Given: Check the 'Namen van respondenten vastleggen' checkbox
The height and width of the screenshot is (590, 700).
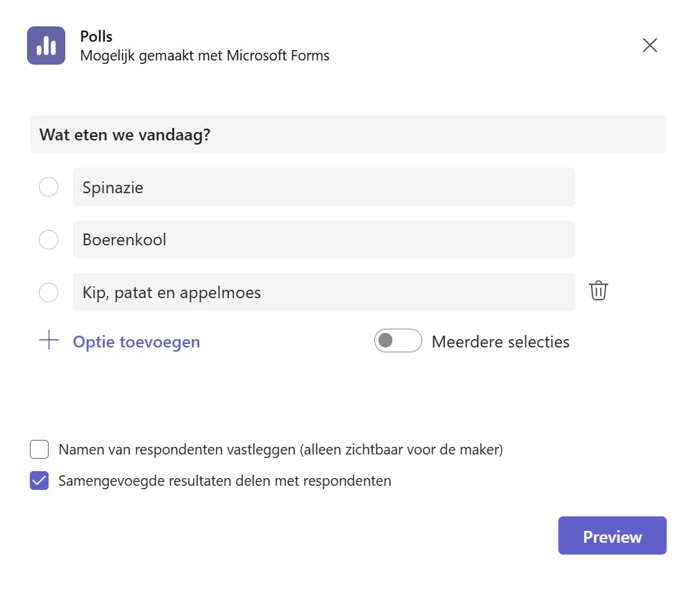Looking at the screenshot, I should click(x=40, y=450).
